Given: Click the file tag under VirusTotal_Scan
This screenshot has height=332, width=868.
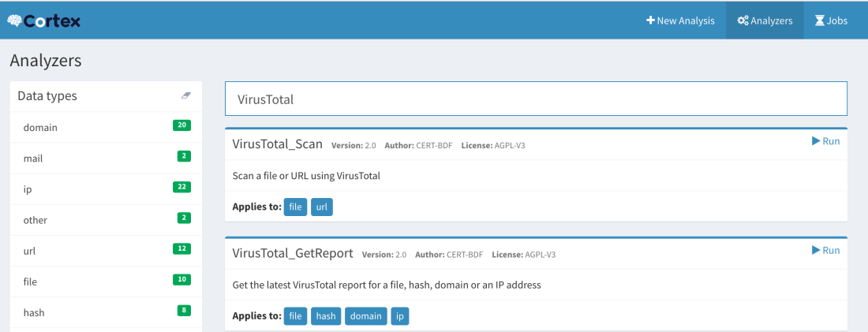Looking at the screenshot, I should click(295, 207).
